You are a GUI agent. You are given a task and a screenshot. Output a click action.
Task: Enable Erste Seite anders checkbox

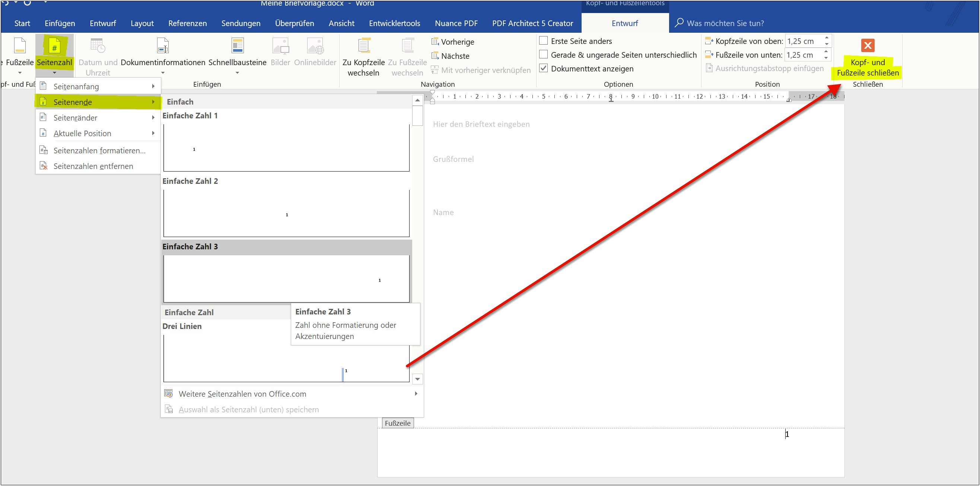tap(544, 41)
